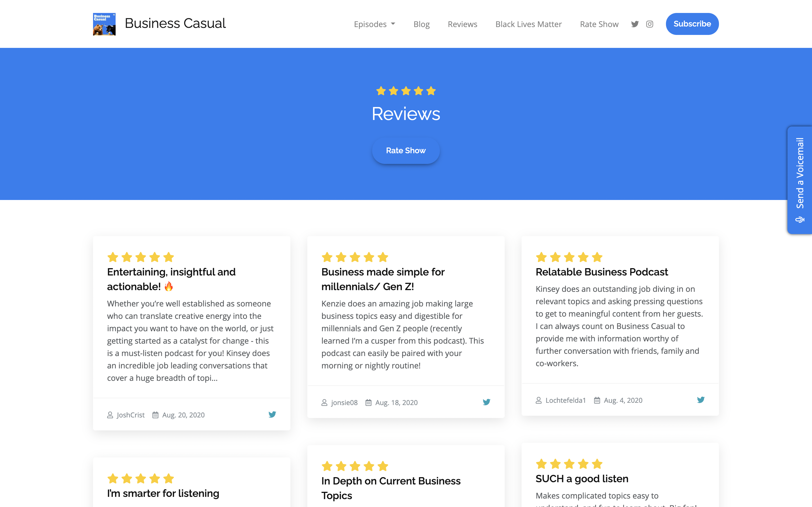Select Reviews in the navigation bar

point(462,24)
